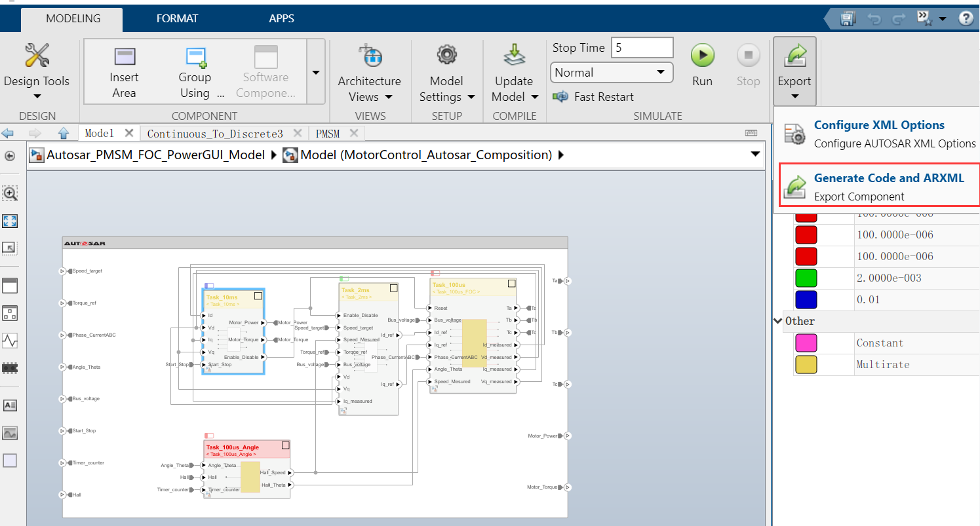The height and width of the screenshot is (526, 980).
Task: Click the green Multirate color swatch
Action: click(806, 278)
